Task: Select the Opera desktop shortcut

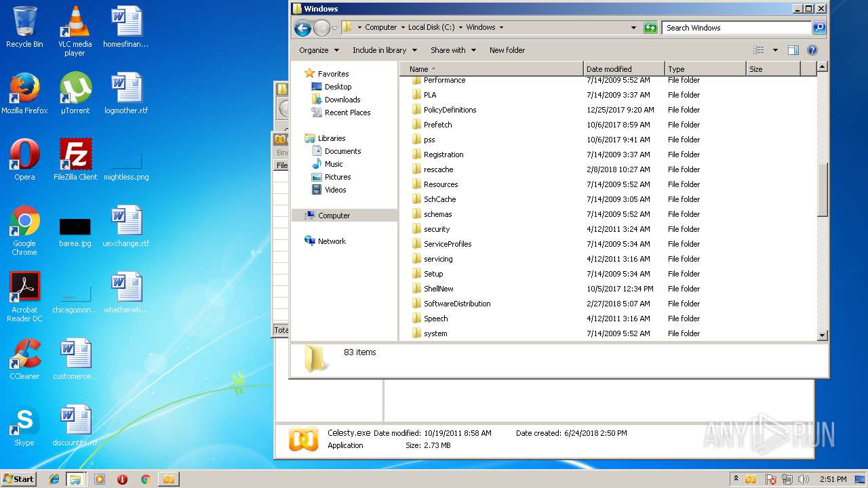Action: click(x=24, y=160)
